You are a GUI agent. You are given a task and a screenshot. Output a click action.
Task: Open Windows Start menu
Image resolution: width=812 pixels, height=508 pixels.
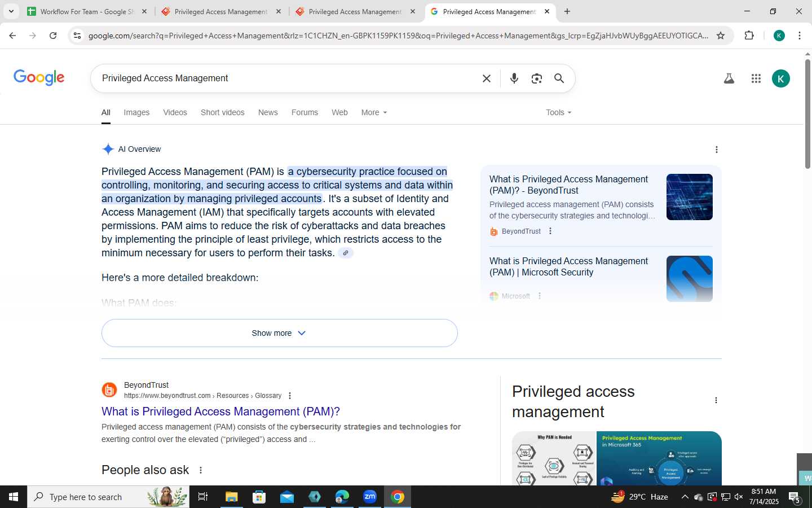pos(14,497)
